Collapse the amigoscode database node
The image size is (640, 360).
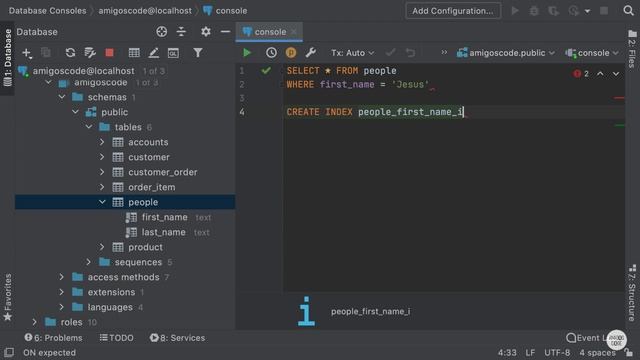click(49, 82)
